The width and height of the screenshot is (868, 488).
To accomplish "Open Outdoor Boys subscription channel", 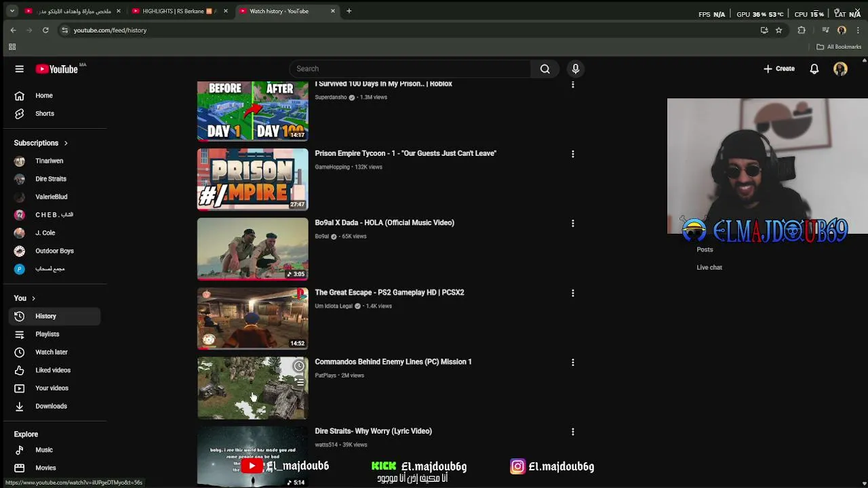I will click(54, 251).
